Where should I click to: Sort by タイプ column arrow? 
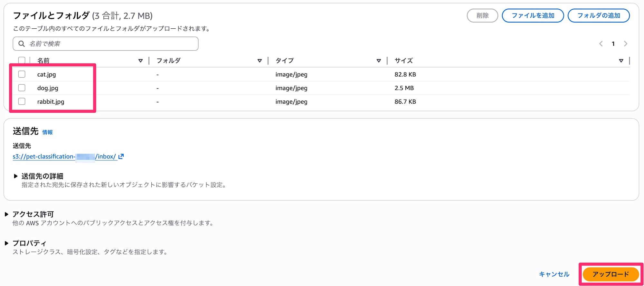(379, 61)
